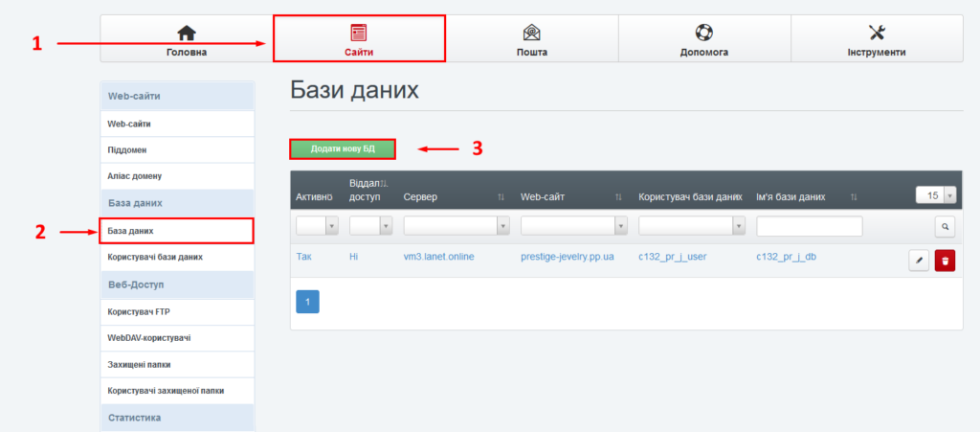Select Користувач FTP in sidebar
Image resolution: width=980 pixels, height=432 pixels.
pyautogui.click(x=138, y=311)
